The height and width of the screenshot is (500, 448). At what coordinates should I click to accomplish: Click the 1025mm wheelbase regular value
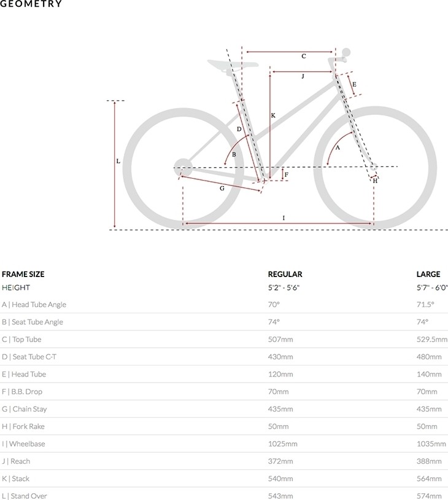tap(283, 444)
